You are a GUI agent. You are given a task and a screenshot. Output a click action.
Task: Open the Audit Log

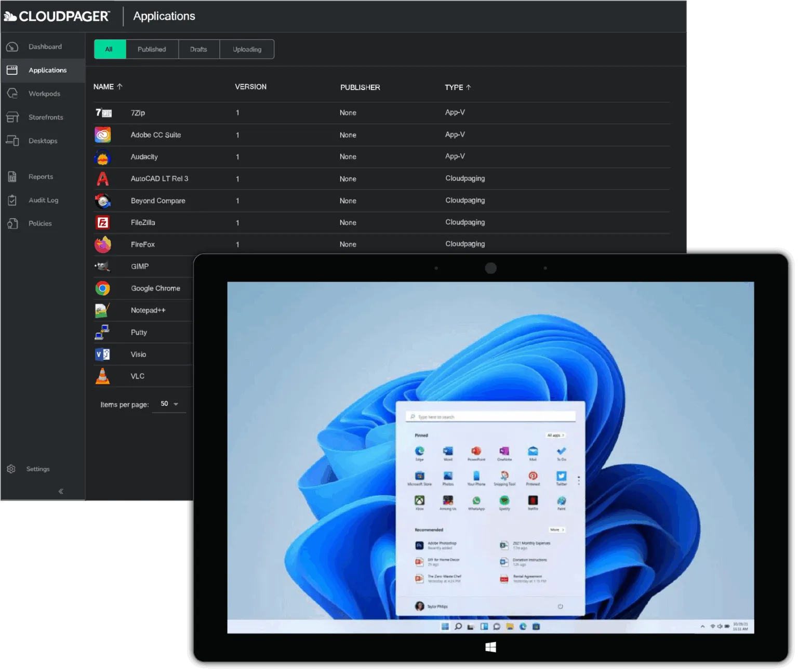43,200
